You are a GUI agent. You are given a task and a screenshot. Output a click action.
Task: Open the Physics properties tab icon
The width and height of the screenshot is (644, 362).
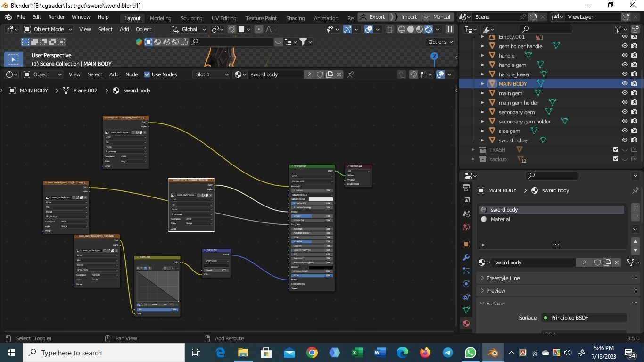pyautogui.click(x=466, y=284)
